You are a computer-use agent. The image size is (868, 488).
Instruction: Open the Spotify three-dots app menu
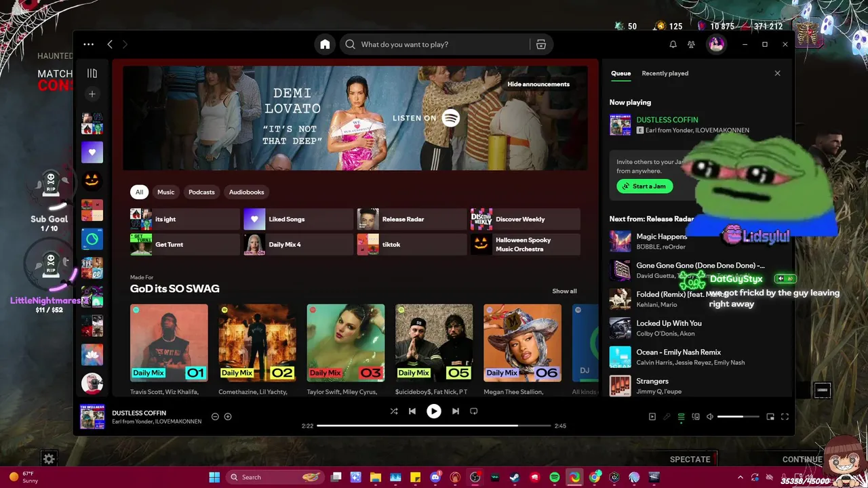(89, 44)
